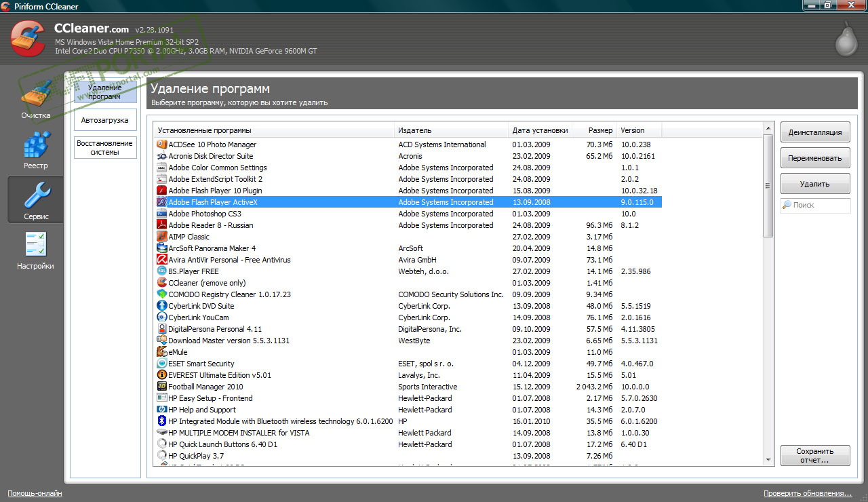Viewport: 868px width, 502px height.
Task: Click the eMule icon
Action: [162, 352]
